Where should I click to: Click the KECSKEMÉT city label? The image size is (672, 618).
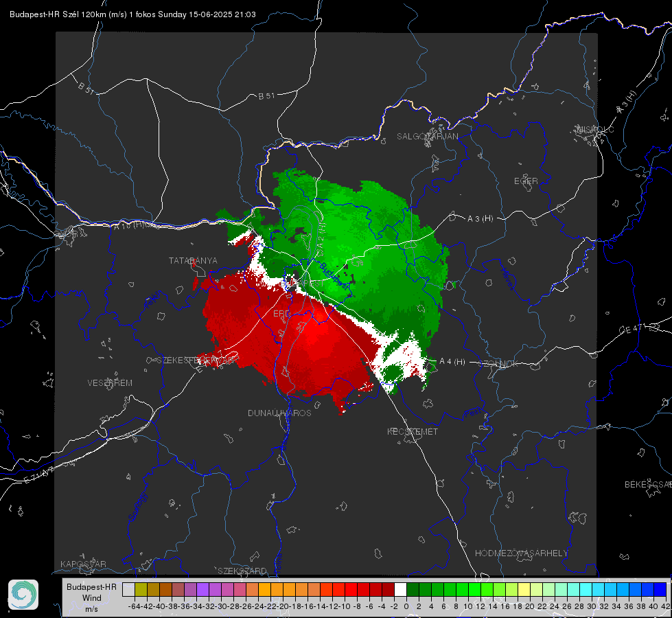click(413, 431)
